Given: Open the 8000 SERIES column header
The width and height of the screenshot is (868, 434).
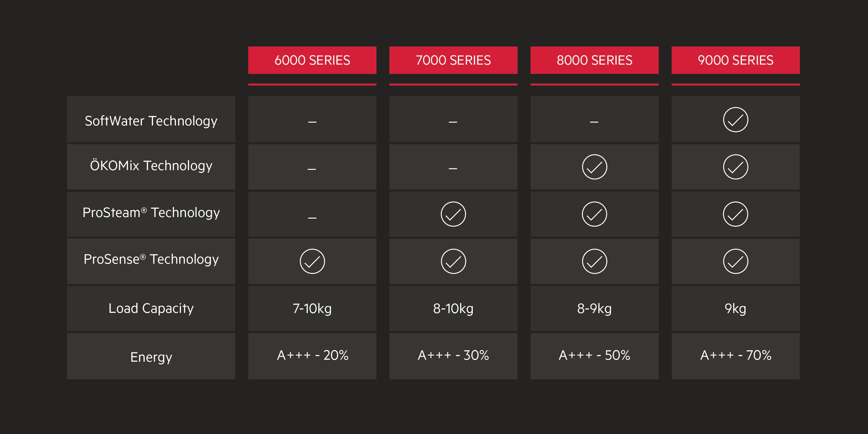Looking at the screenshot, I should (x=594, y=60).
